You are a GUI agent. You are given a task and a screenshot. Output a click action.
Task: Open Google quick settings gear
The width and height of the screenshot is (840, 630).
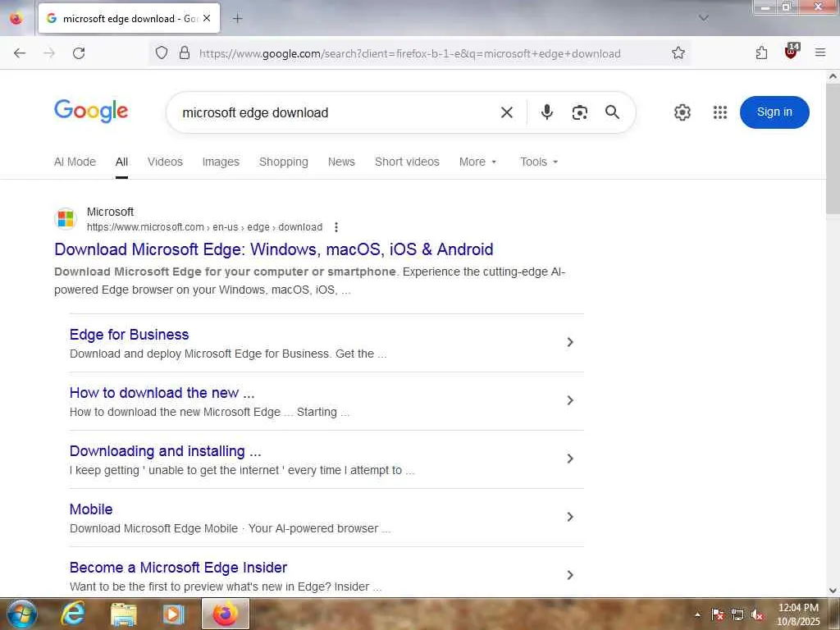pyautogui.click(x=682, y=112)
